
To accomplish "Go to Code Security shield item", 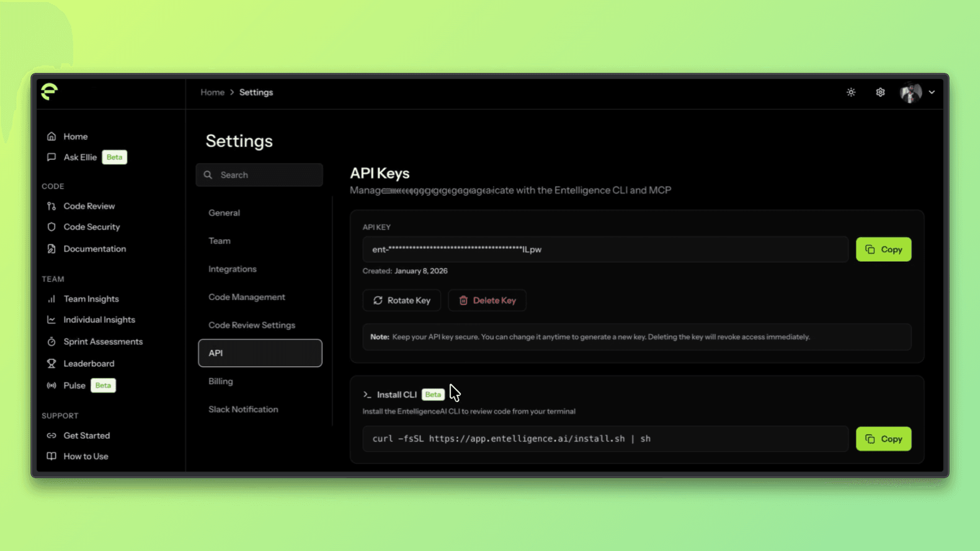I will 91,227.
